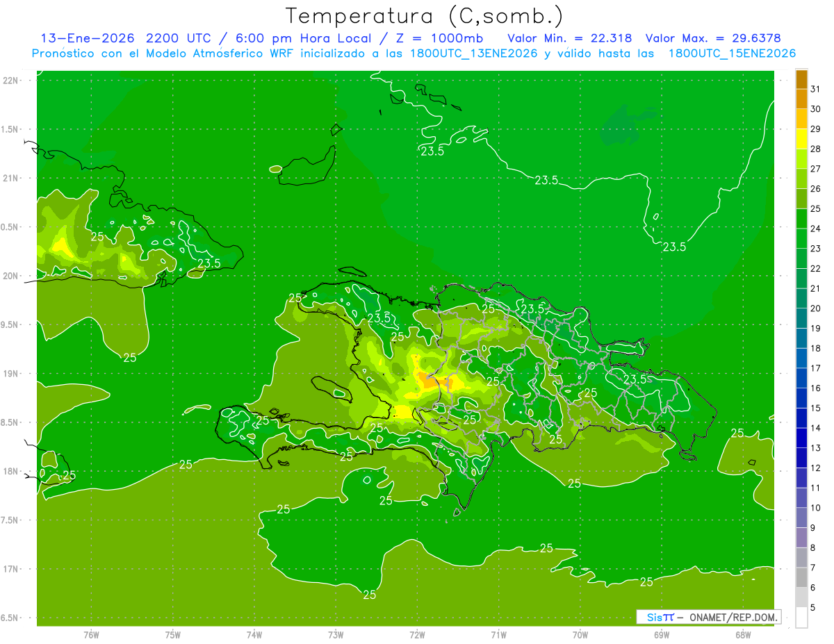This screenshot has width=834, height=644.
Task: Click the '76W' longitude axis label
Action: click(x=91, y=634)
